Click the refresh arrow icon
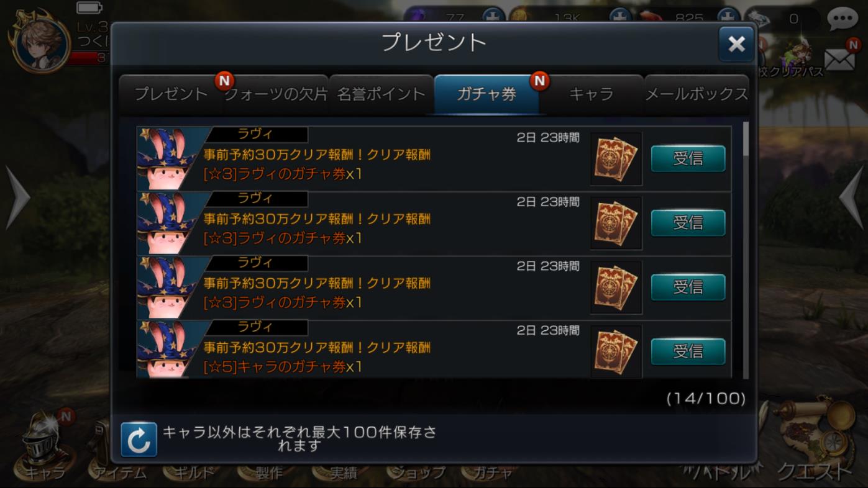 [x=139, y=439]
